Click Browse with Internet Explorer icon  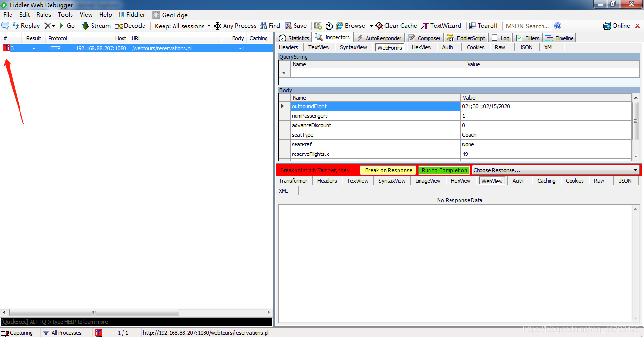point(339,26)
